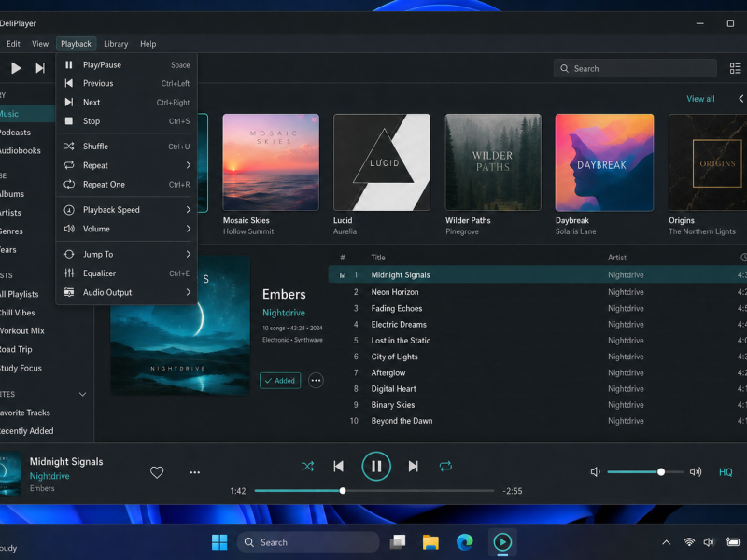This screenshot has height=560, width=747.
Task: Expand the Audio Output submenu
Action: [127, 292]
